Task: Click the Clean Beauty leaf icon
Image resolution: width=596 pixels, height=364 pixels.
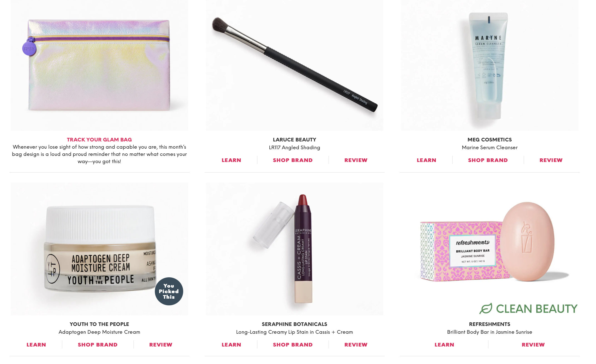Action: pyautogui.click(x=486, y=308)
